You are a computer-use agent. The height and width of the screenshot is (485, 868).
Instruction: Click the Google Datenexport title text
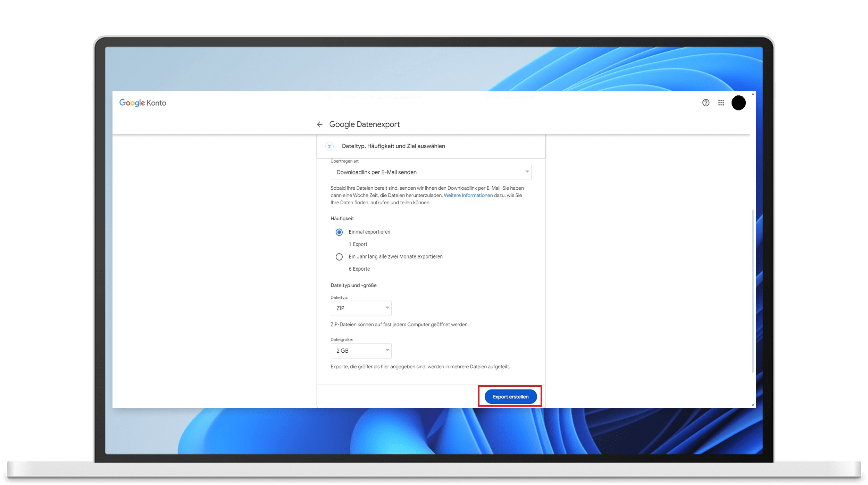364,124
